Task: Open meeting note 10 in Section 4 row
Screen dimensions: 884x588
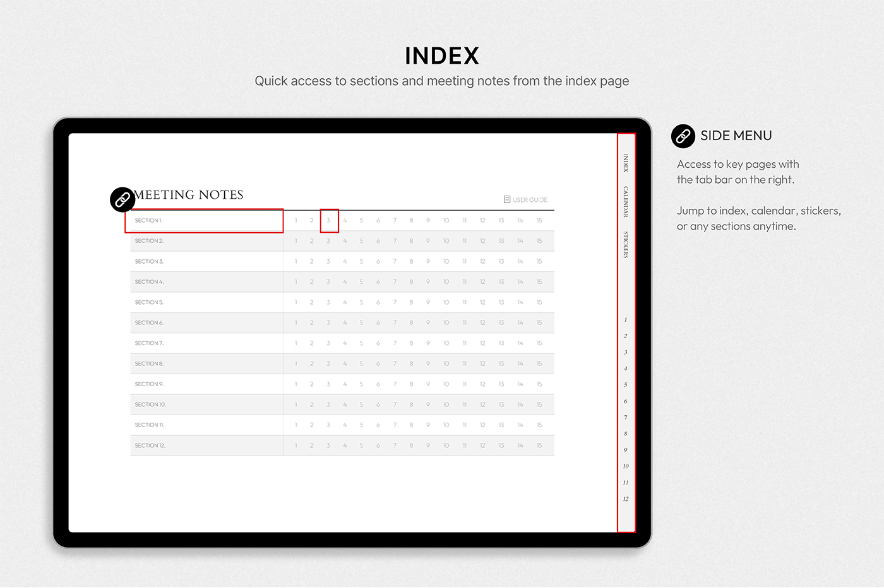Action: pyautogui.click(x=446, y=282)
